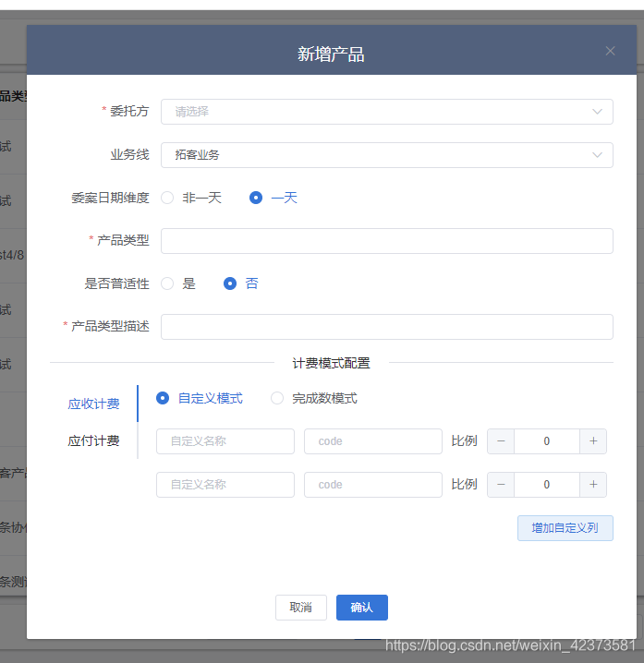Switch to the 应收计费 tab
Screen dimensions: 644x663
[93, 404]
